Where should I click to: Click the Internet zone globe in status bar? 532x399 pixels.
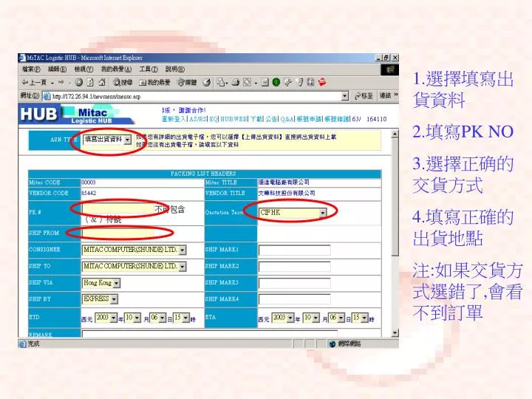coord(332,344)
